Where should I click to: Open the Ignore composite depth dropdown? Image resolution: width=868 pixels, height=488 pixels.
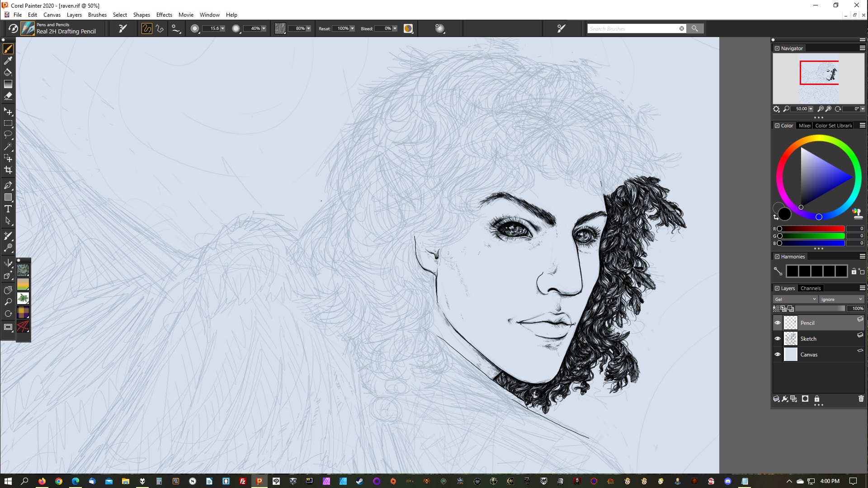841,299
